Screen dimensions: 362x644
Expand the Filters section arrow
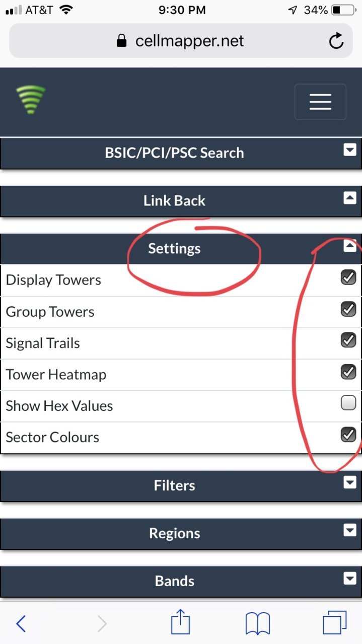pyautogui.click(x=350, y=482)
